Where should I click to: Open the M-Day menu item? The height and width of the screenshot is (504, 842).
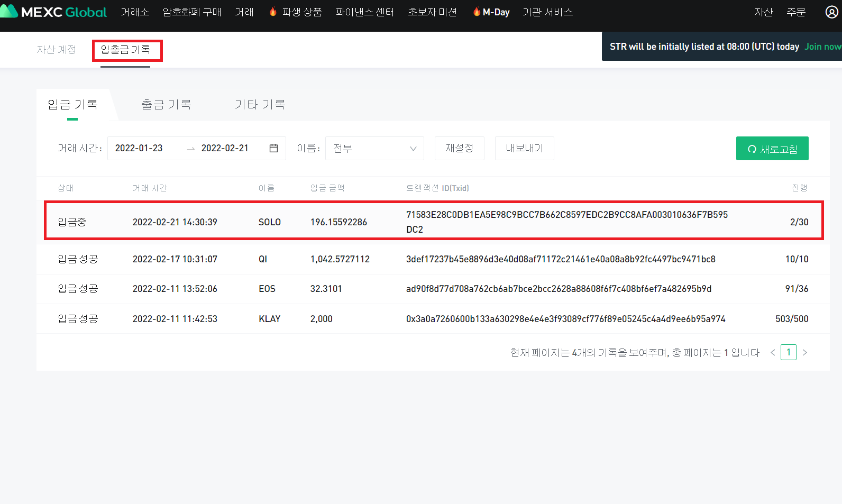496,12
